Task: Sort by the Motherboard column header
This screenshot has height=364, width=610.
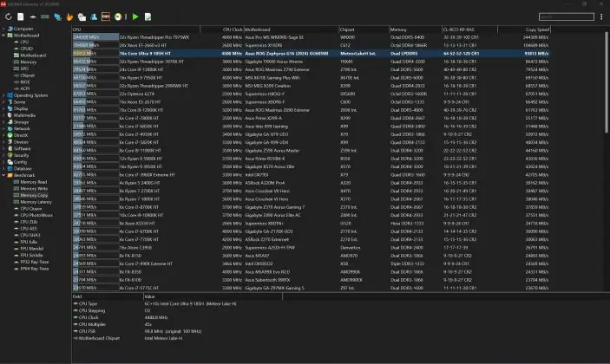Action: (x=291, y=29)
